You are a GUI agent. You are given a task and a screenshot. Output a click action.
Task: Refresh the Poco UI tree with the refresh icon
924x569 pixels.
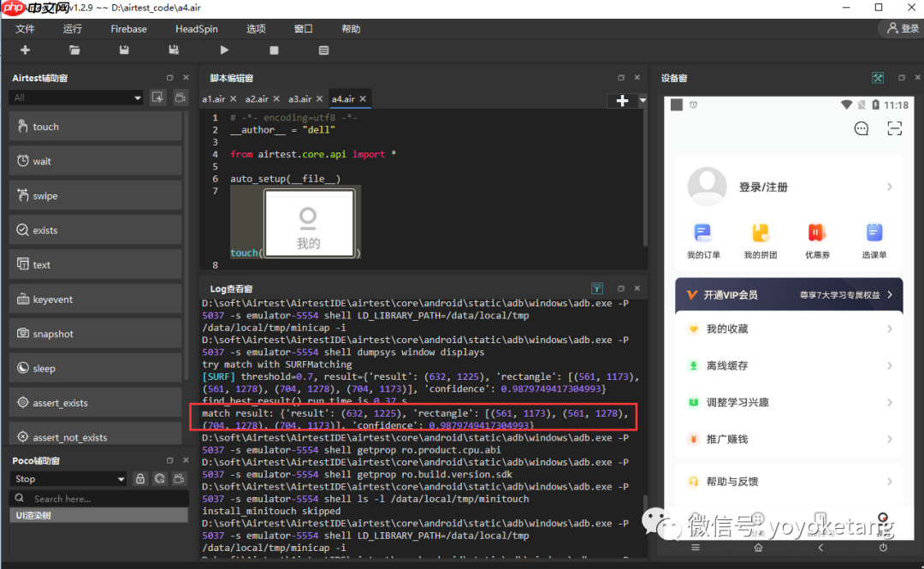(x=159, y=478)
